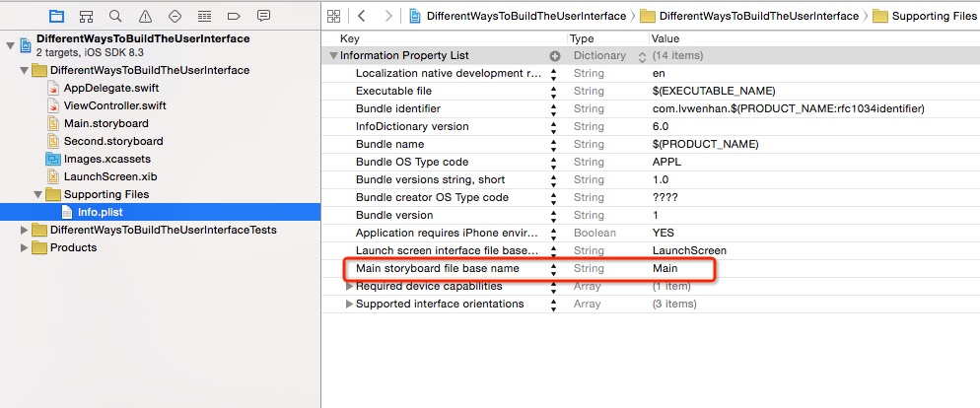
Task: Open the Symbol navigator
Action: click(86, 16)
